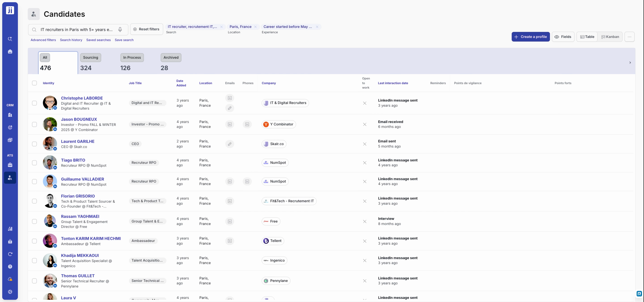This screenshot has width=644, height=302.
Task: Open the Candidates sidebar icon under ATS
Action: pos(10,178)
